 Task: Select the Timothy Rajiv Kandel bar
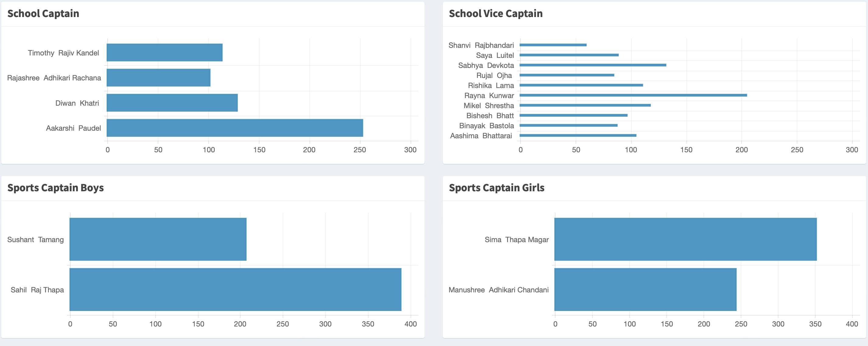pyautogui.click(x=164, y=53)
